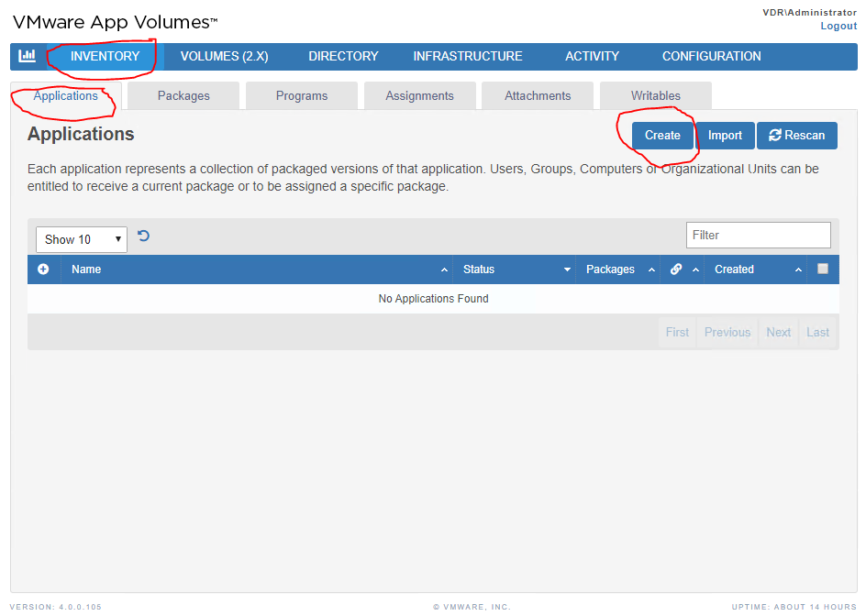The width and height of the screenshot is (866, 616).
Task: Sort by Created column
Action: pos(755,269)
